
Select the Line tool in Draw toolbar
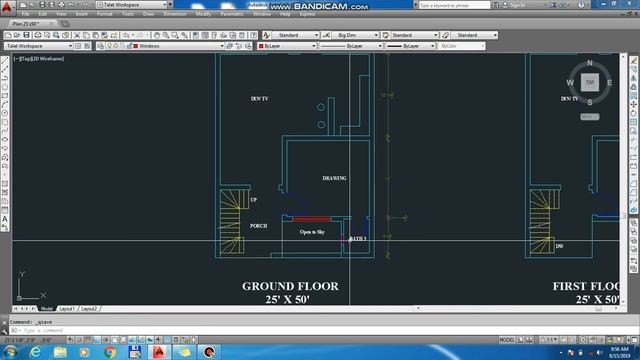(x=5, y=61)
